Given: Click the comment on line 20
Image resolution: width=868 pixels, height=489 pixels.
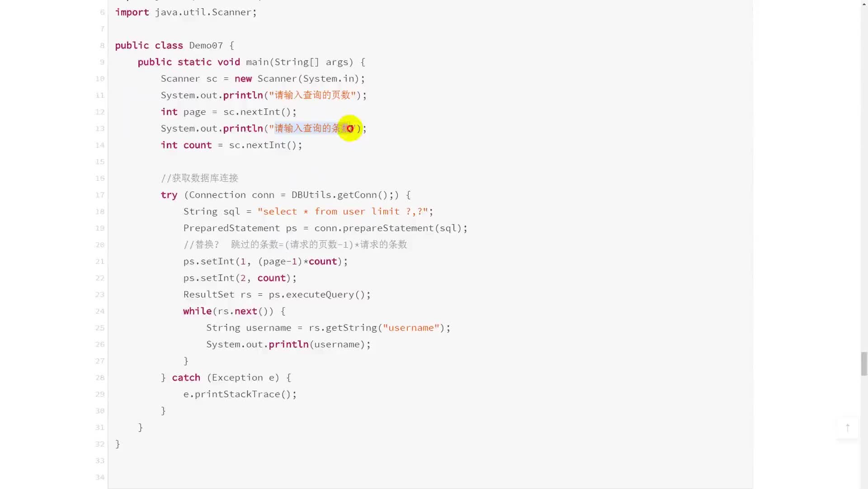Looking at the screenshot, I should (295, 244).
